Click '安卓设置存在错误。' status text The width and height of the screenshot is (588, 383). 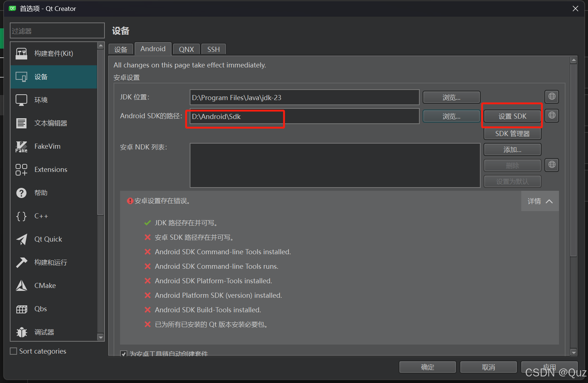(x=164, y=201)
